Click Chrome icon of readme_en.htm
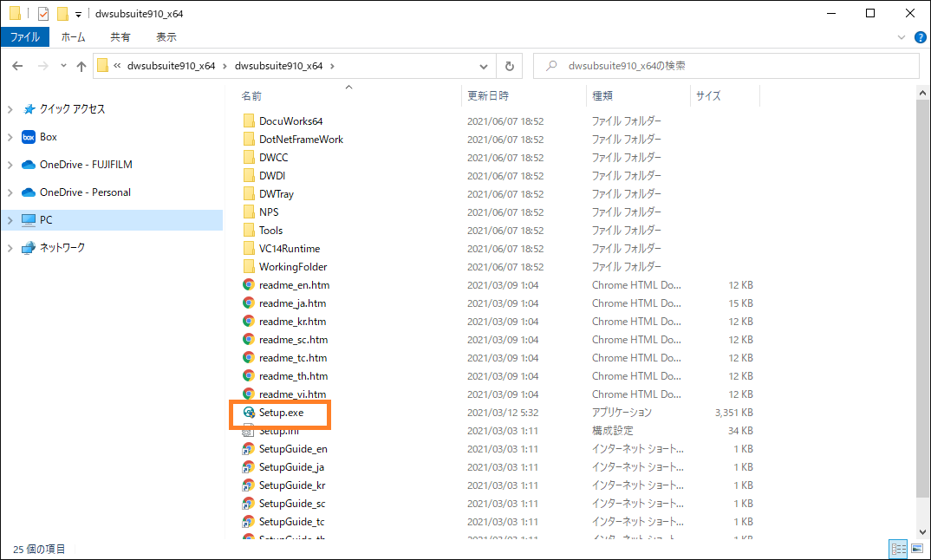 coord(249,285)
